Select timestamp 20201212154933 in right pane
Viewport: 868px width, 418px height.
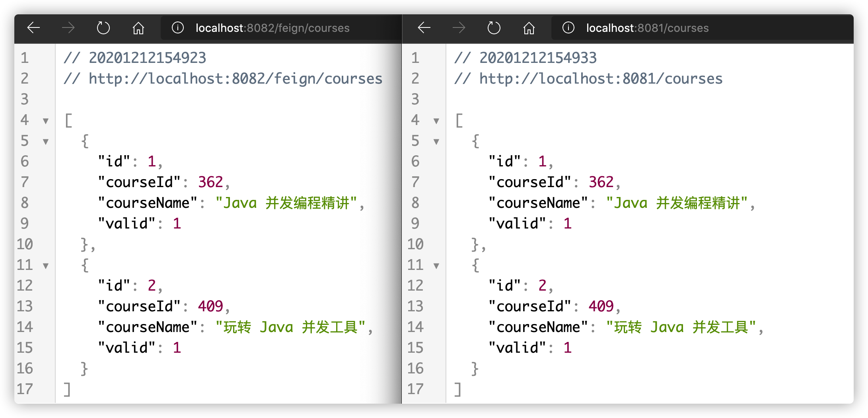pyautogui.click(x=538, y=58)
